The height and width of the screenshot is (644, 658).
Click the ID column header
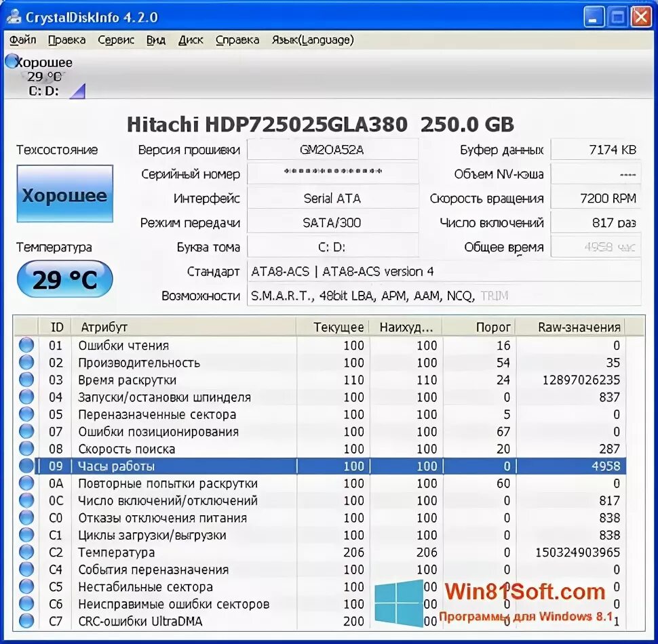(x=56, y=327)
